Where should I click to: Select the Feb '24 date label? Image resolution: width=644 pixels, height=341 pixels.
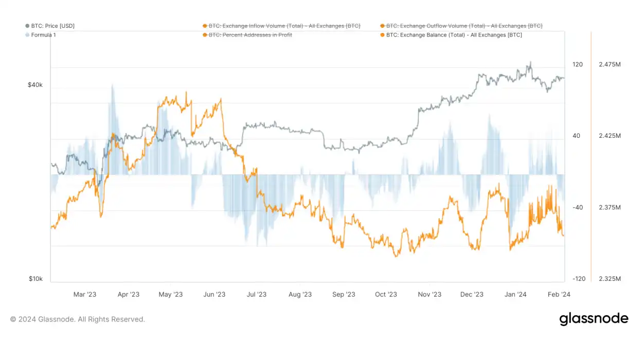tap(559, 295)
